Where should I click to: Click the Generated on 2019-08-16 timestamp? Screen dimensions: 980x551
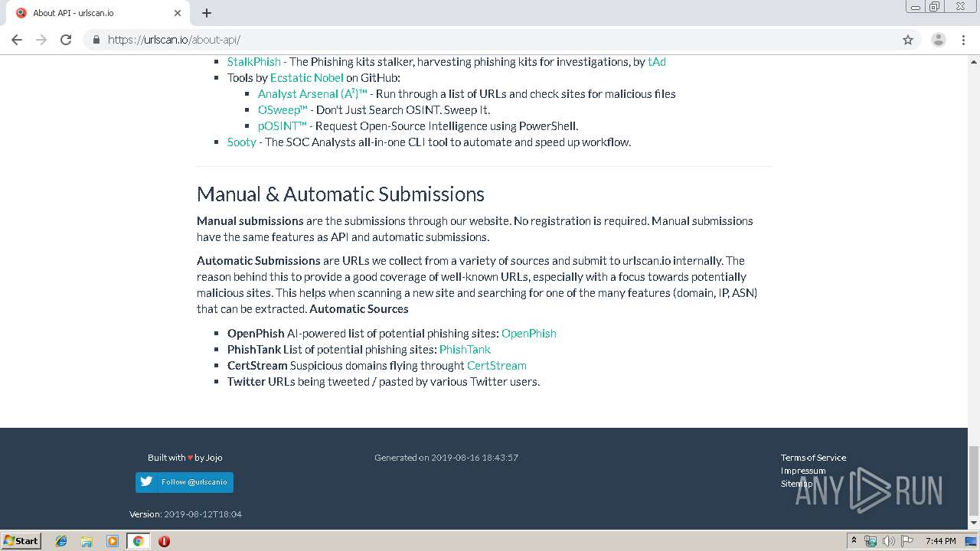pyautogui.click(x=446, y=458)
